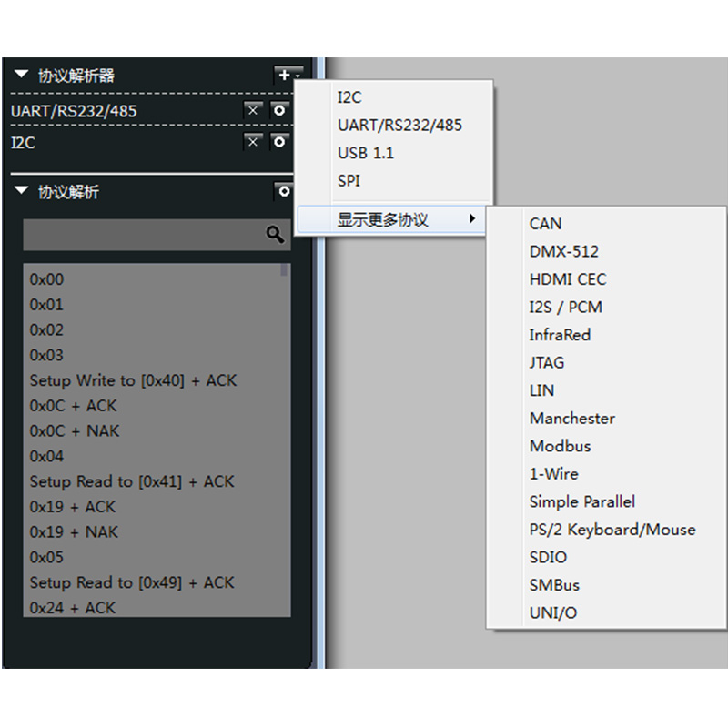Select PS/2 Keyboard/Mouse protocol
The width and height of the screenshot is (728, 728).
click(606, 530)
